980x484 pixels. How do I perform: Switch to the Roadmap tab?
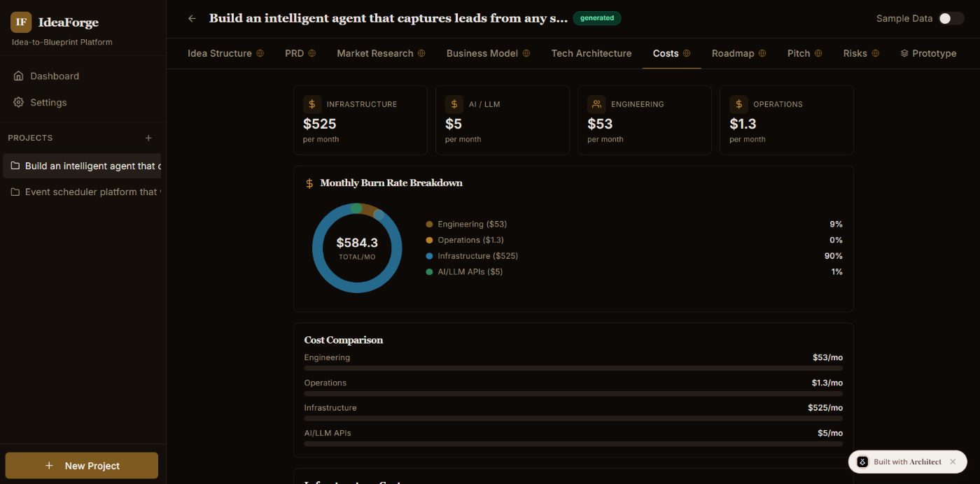point(732,52)
